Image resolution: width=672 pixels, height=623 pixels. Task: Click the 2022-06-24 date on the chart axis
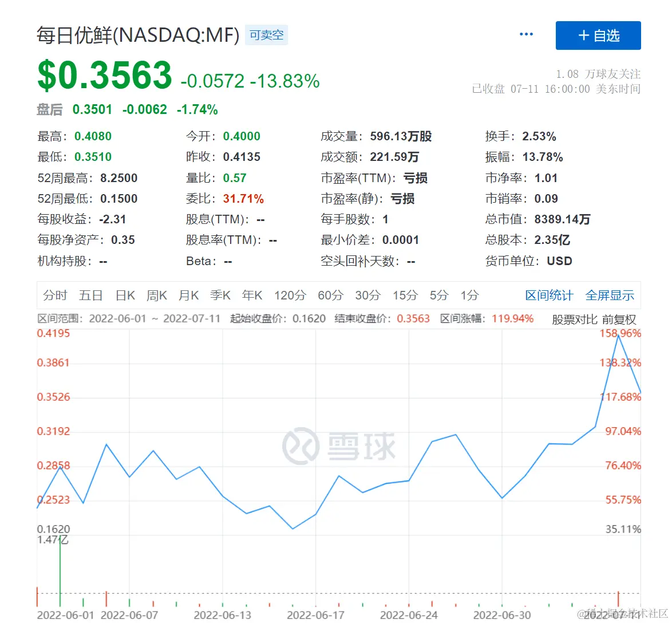(409, 615)
